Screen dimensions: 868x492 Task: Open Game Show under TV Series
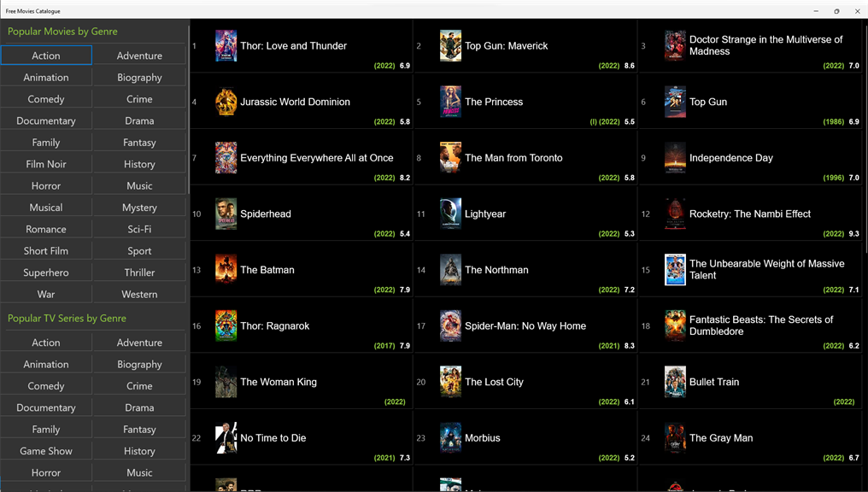click(x=46, y=451)
